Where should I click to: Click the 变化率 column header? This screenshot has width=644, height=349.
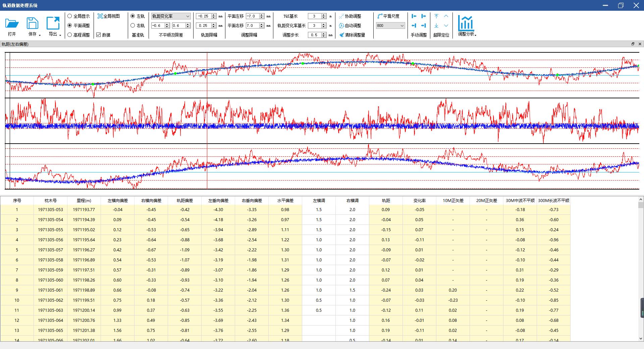pos(419,200)
